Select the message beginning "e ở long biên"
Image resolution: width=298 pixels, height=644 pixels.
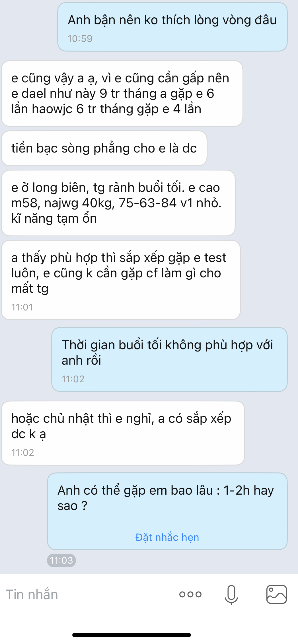(x=118, y=203)
